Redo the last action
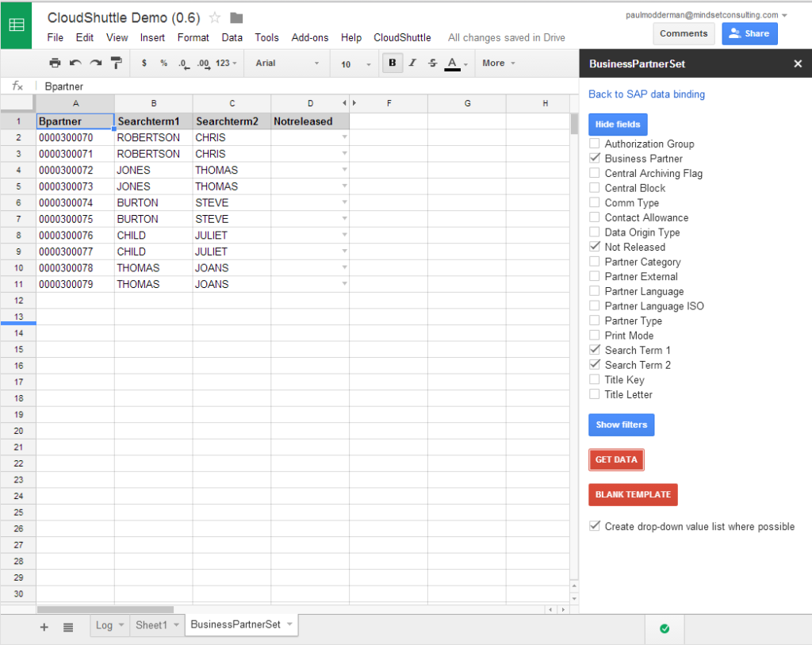Screen dimensions: 812x645 point(96,63)
